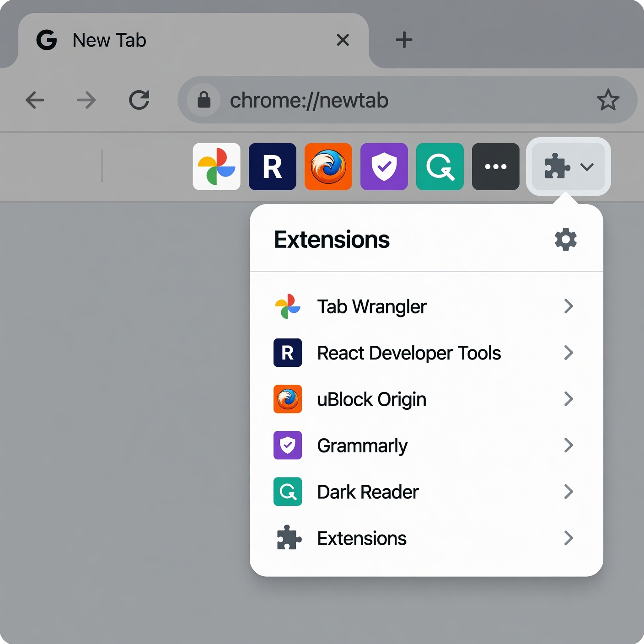This screenshot has width=644, height=644.
Task: Select the React Developer Tools menu entry
Action: 426,353
